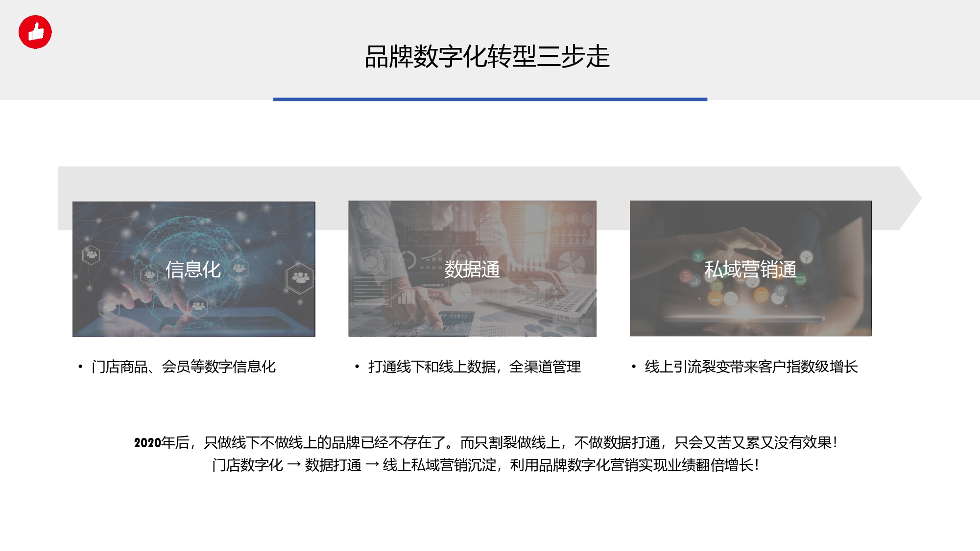Click the red document icon in the third image
Screen dimensions: 980x551
coord(686,276)
